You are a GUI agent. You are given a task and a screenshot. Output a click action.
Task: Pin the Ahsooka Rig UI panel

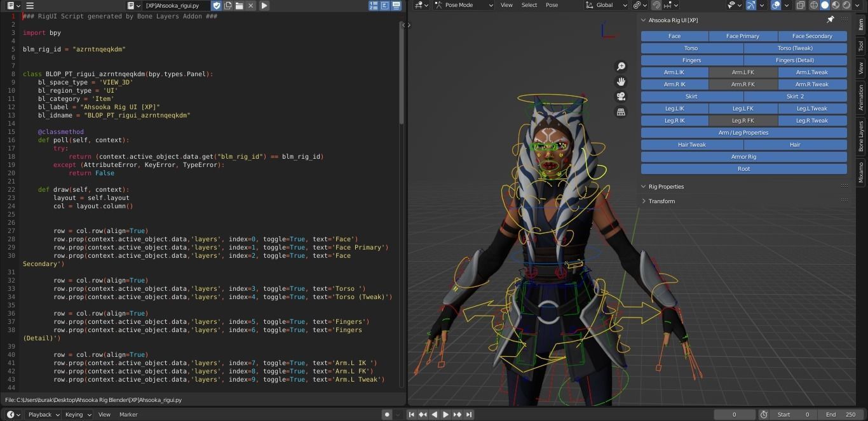(830, 20)
